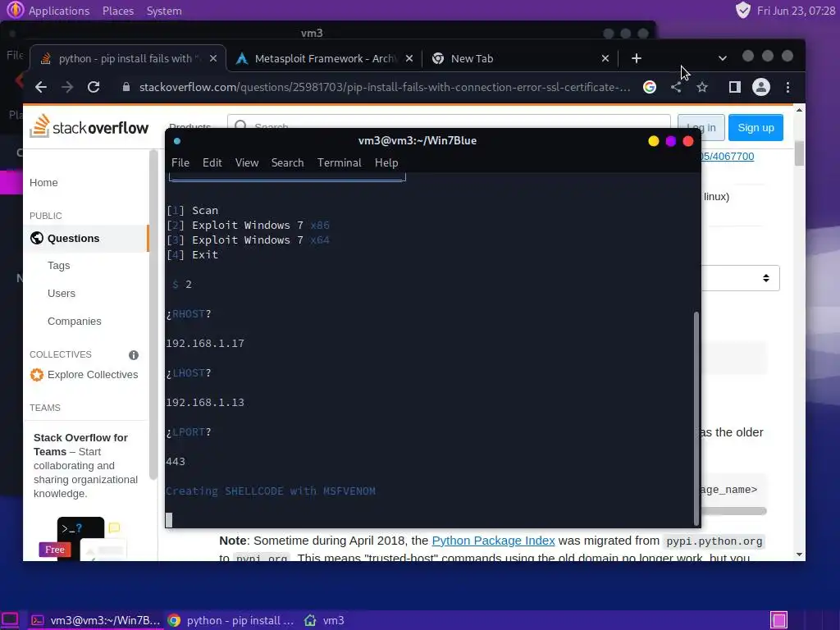Click the shield icon in top panel
The image size is (840, 630).
click(743, 10)
